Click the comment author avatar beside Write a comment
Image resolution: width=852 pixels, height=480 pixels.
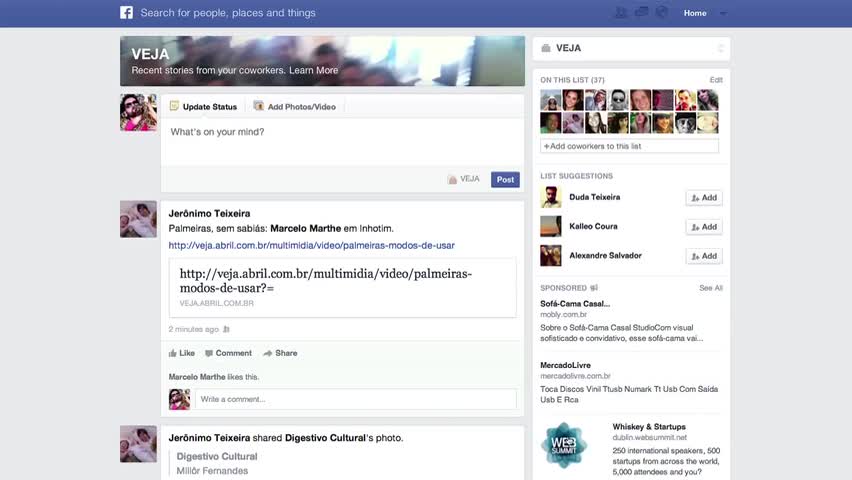tap(179, 399)
